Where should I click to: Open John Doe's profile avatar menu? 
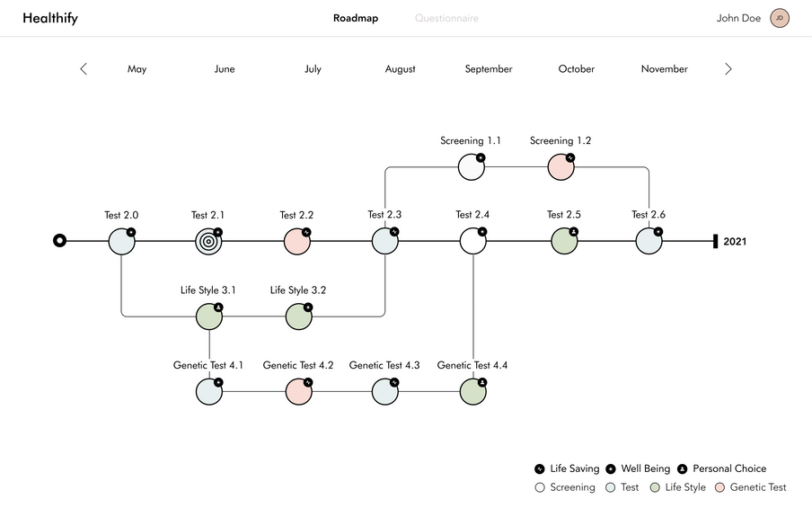780,18
